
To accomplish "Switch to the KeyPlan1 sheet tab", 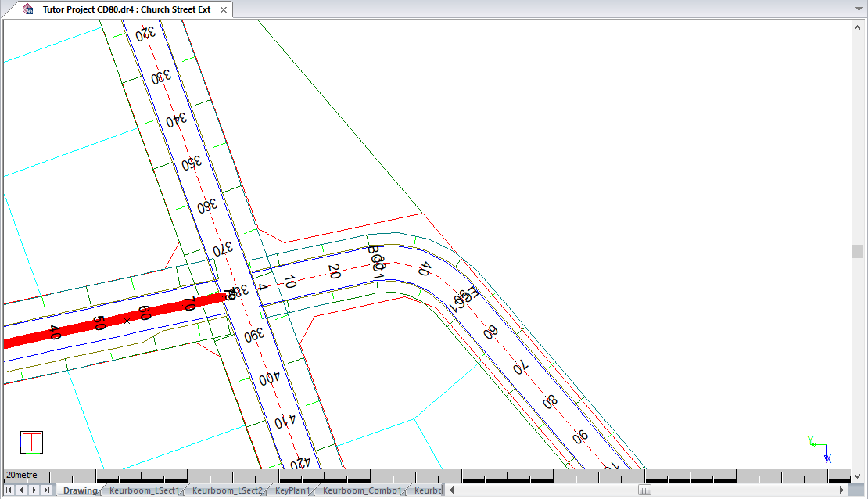I will [x=292, y=490].
